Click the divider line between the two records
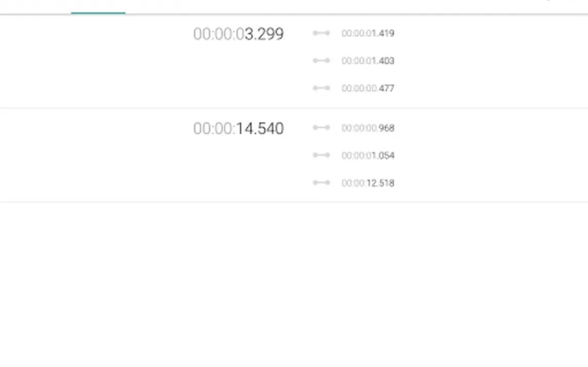The image size is (588, 367). pos(293,108)
